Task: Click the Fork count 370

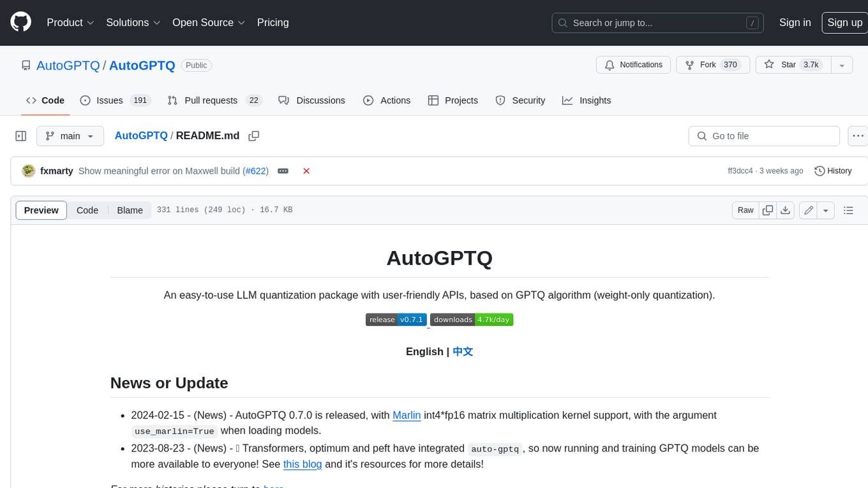Action: pos(730,65)
